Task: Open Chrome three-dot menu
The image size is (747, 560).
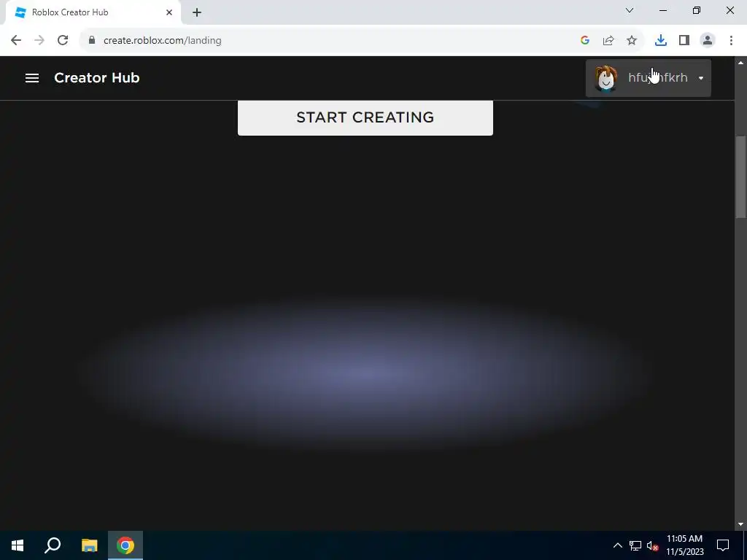Action: (731, 41)
